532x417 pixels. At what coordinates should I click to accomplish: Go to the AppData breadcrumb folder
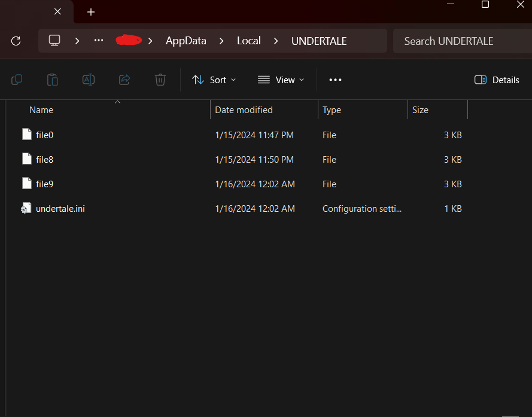point(186,41)
